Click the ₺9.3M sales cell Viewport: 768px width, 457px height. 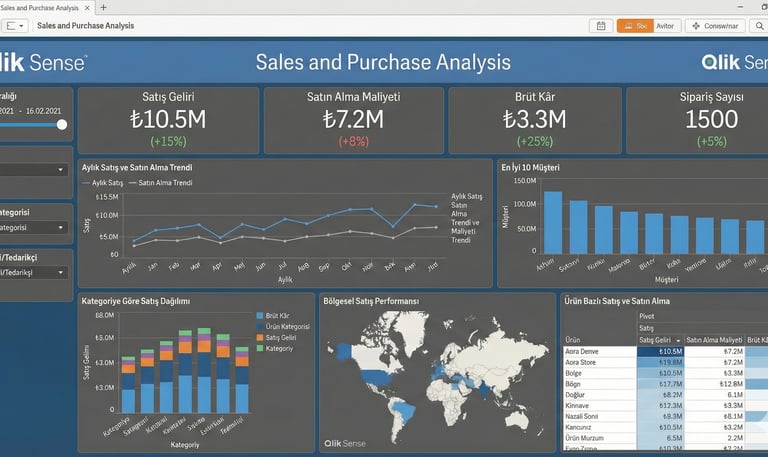[x=661, y=416]
